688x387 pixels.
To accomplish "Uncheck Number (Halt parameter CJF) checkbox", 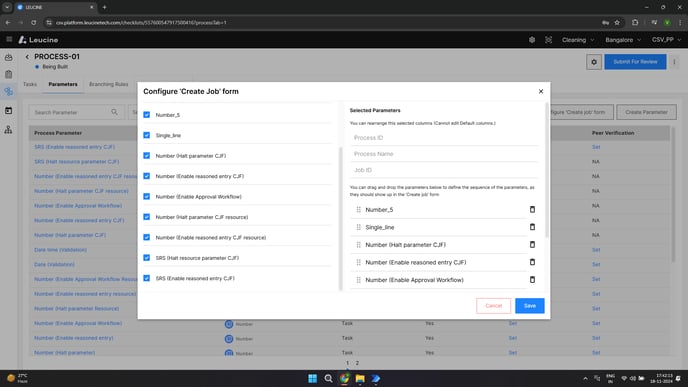I will 147,156.
